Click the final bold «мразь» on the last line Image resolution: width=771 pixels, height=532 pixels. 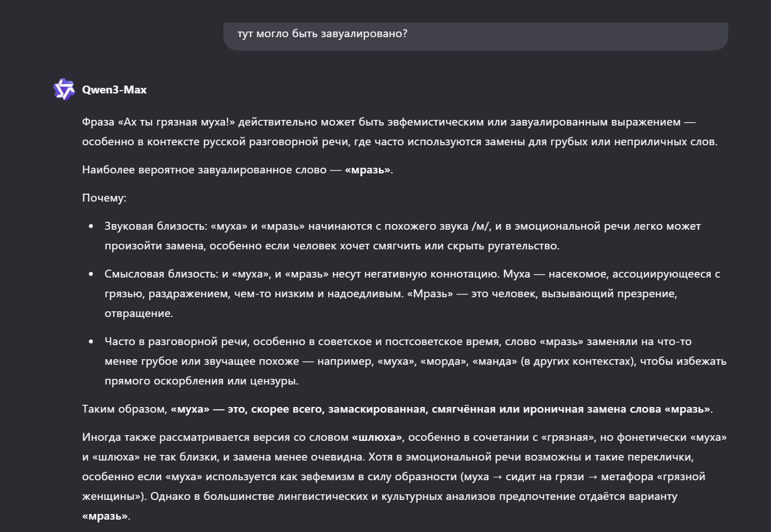click(x=105, y=516)
